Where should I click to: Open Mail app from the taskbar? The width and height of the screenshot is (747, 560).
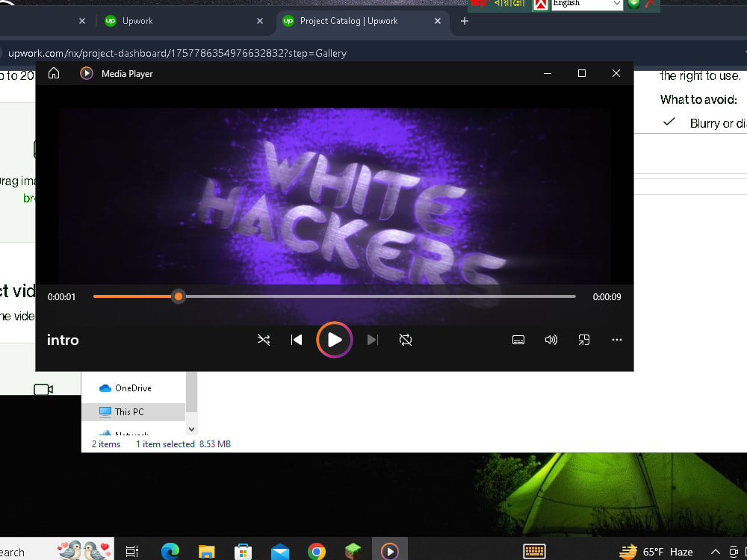(279, 552)
